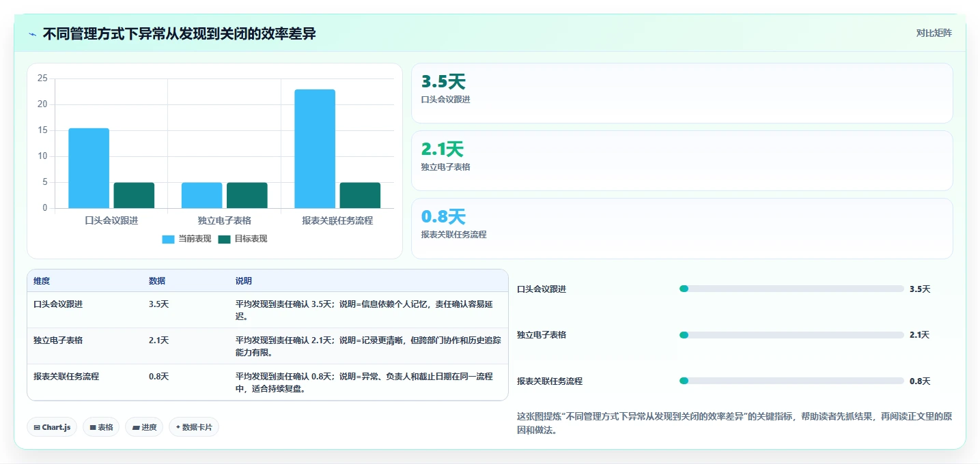Click the 维度 column header

42,281
